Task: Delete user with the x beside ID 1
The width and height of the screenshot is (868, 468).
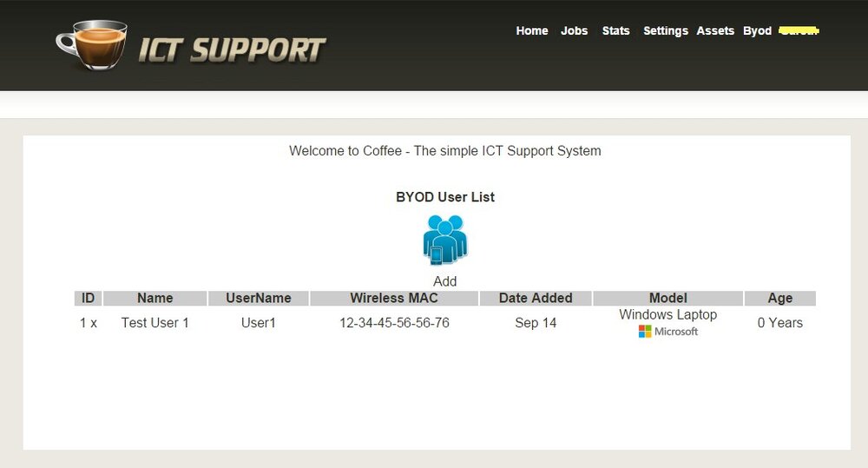Action: [94, 323]
